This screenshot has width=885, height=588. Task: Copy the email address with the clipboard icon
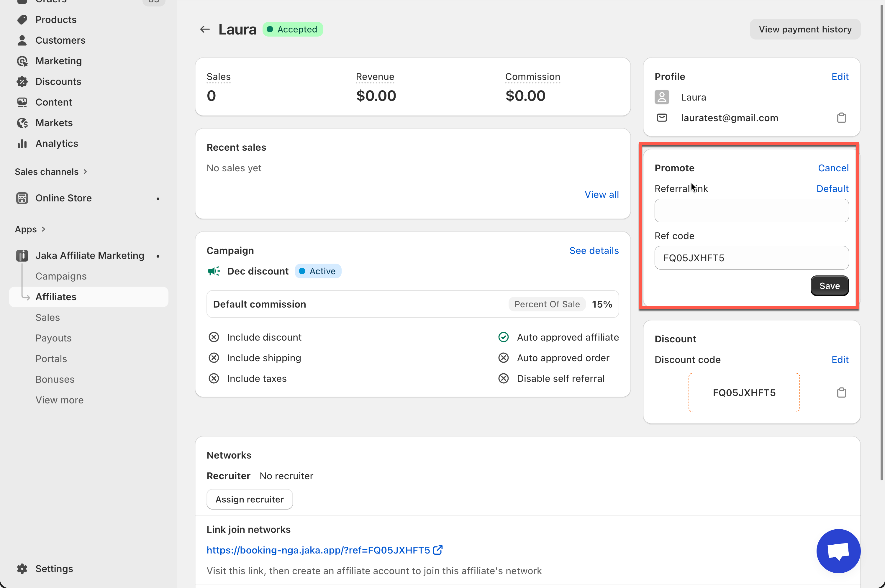[841, 118]
